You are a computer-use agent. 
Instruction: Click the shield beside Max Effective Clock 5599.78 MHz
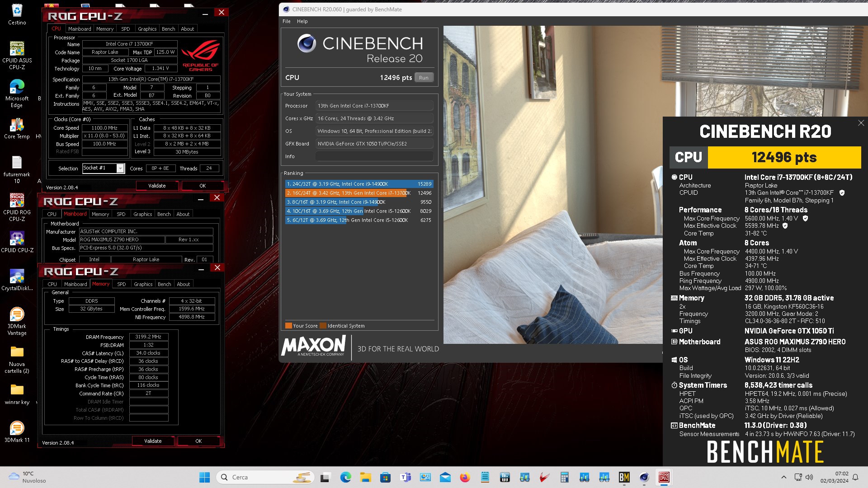(785, 225)
